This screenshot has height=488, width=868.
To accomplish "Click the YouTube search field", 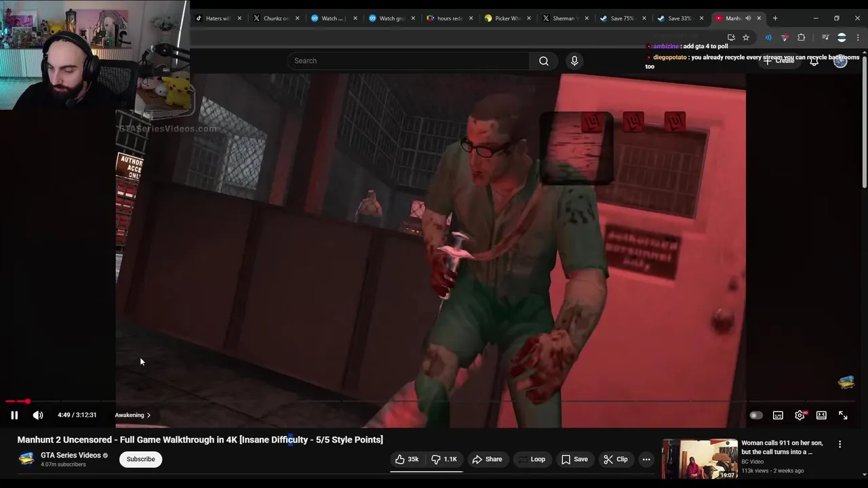I will coord(409,61).
